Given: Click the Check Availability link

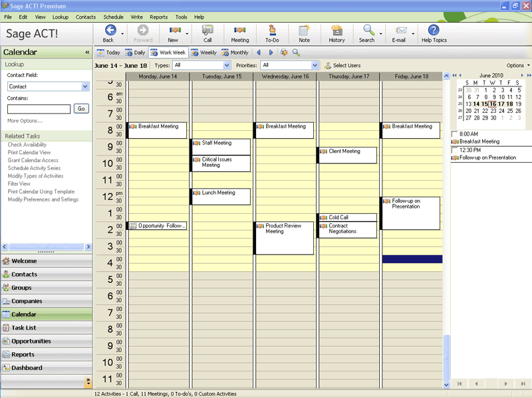Looking at the screenshot, I should coord(27,145).
